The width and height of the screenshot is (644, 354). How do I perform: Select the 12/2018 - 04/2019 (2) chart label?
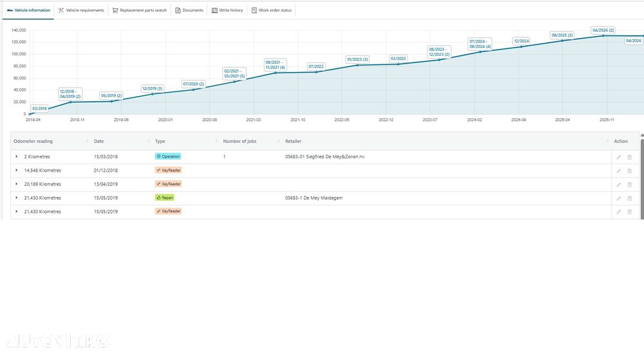[x=70, y=94]
